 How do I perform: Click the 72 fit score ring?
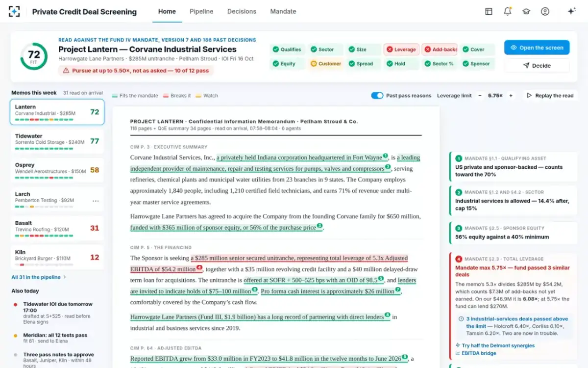(34, 56)
